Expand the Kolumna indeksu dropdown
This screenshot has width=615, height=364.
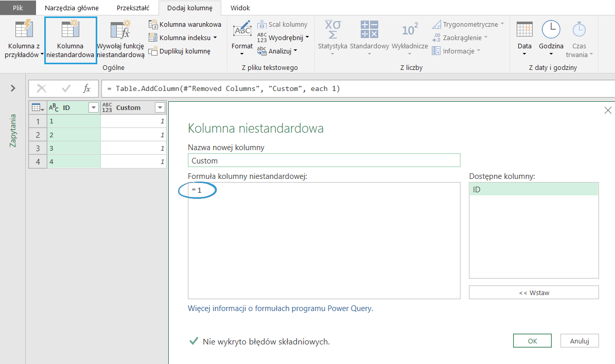215,38
